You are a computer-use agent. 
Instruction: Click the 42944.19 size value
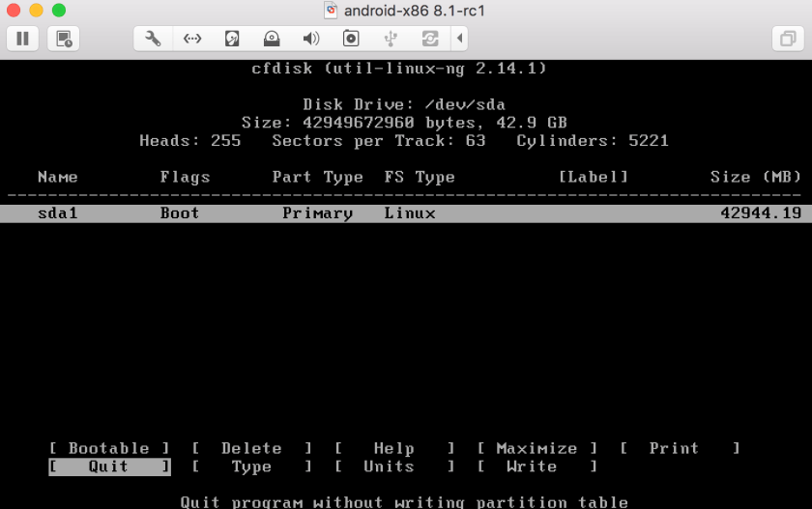[761, 213]
